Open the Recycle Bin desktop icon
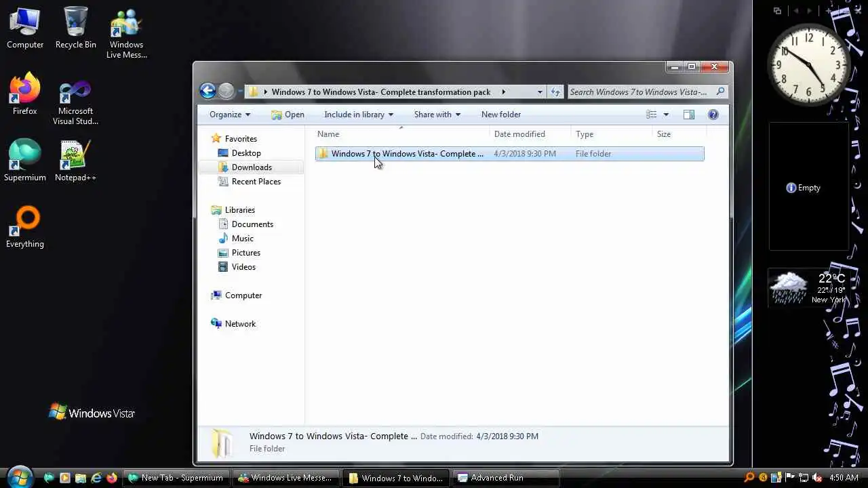 point(76,28)
